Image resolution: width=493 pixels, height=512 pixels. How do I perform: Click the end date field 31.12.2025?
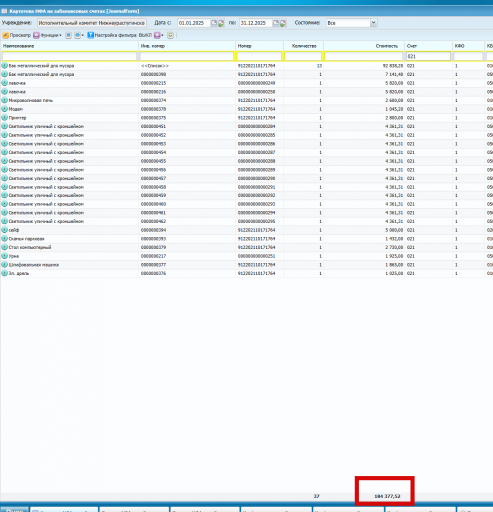coord(256,23)
